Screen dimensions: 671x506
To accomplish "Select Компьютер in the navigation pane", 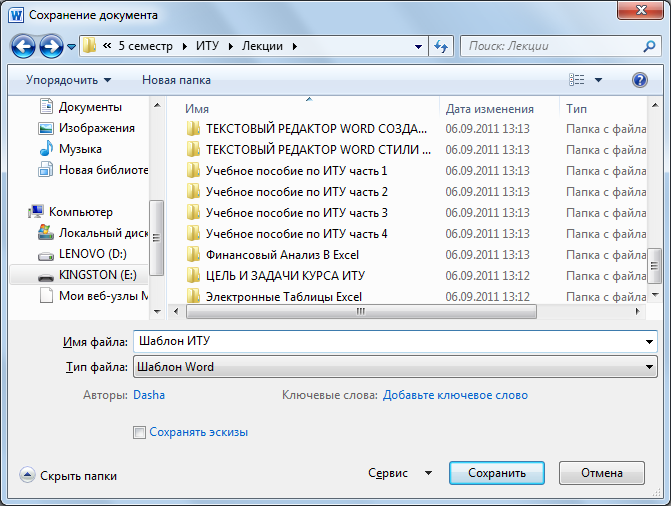I will (71, 211).
